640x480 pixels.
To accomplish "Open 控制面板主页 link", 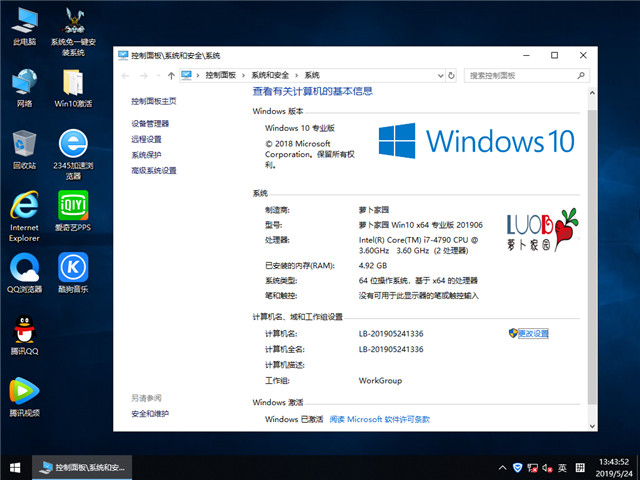I will click(153, 101).
